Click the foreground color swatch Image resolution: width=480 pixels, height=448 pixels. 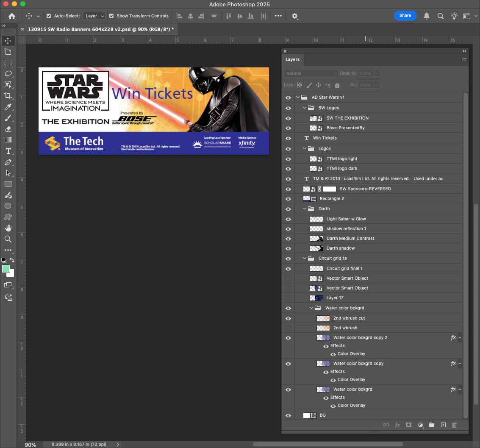[x=5, y=269]
